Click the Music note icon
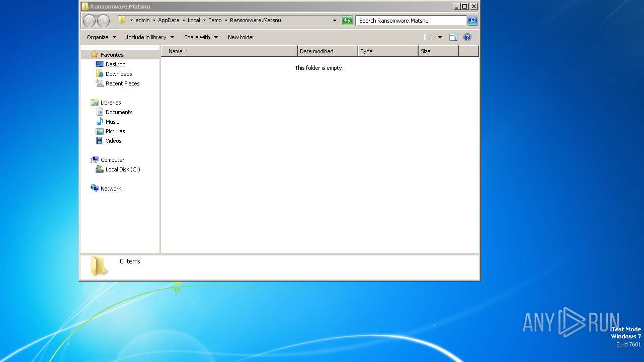Viewport: 644px width, 362px height. pos(100,122)
